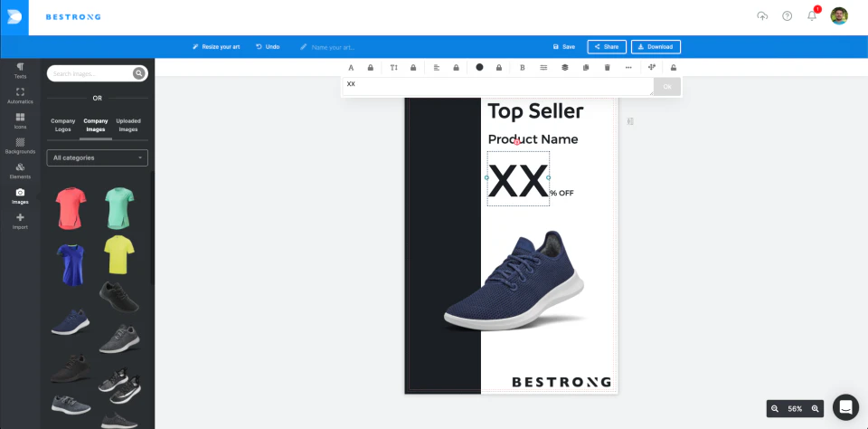Select the BESTRONG logo on canvas
This screenshot has width=868, height=429.
(x=561, y=382)
